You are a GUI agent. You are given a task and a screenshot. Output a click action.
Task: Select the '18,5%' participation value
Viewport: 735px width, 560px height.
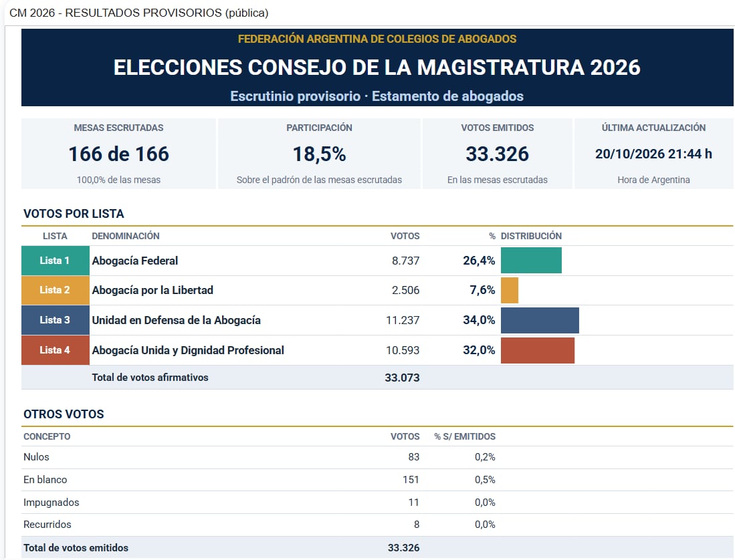tap(319, 154)
